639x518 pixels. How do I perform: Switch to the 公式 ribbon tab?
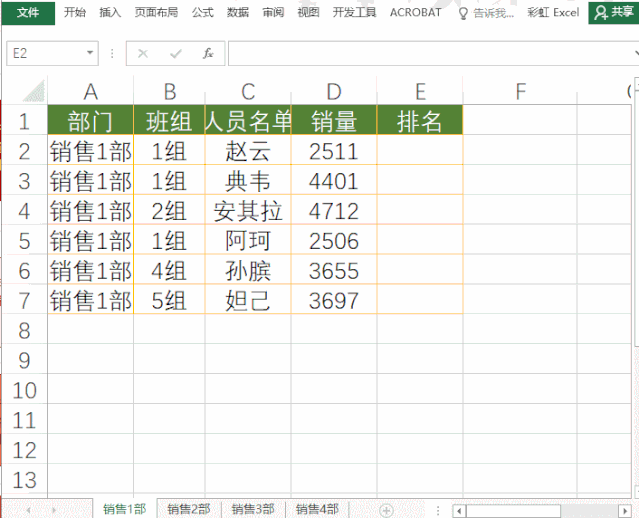(203, 13)
